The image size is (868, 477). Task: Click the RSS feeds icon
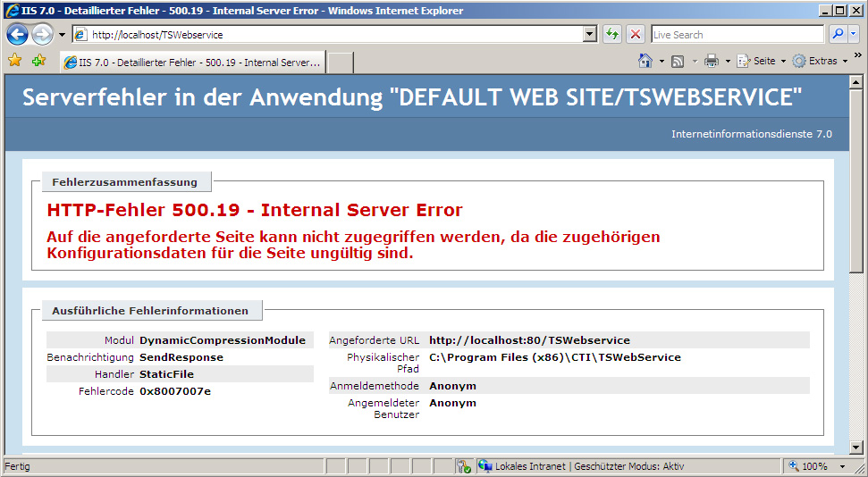[678, 61]
